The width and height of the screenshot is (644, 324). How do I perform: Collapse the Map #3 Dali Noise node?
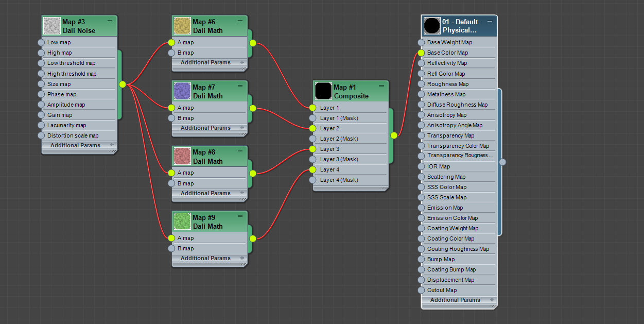110,21
